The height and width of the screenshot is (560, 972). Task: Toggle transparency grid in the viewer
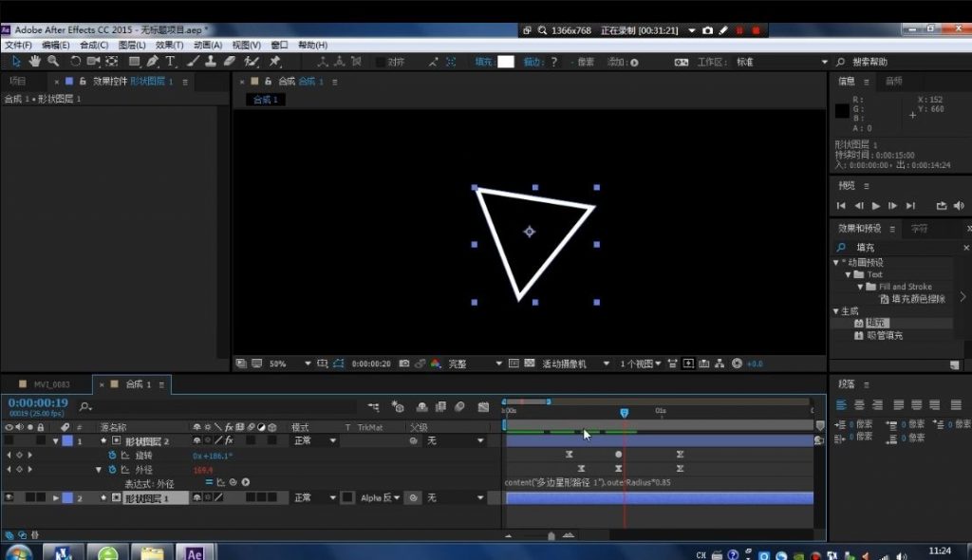[530, 364]
